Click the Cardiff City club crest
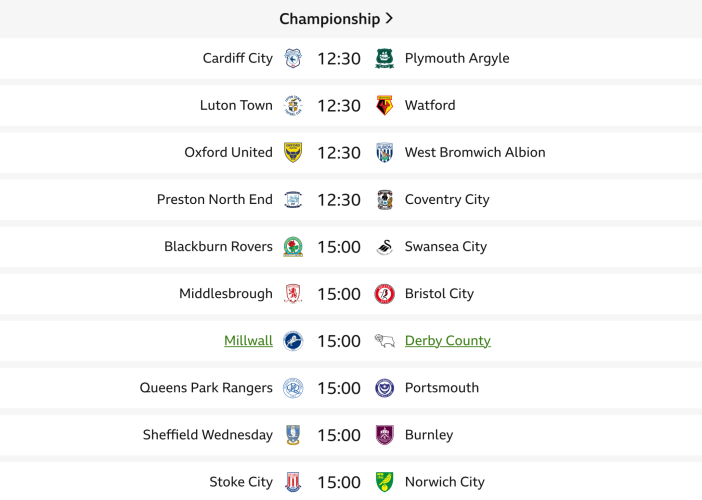The height and width of the screenshot is (500, 702). coord(293,58)
